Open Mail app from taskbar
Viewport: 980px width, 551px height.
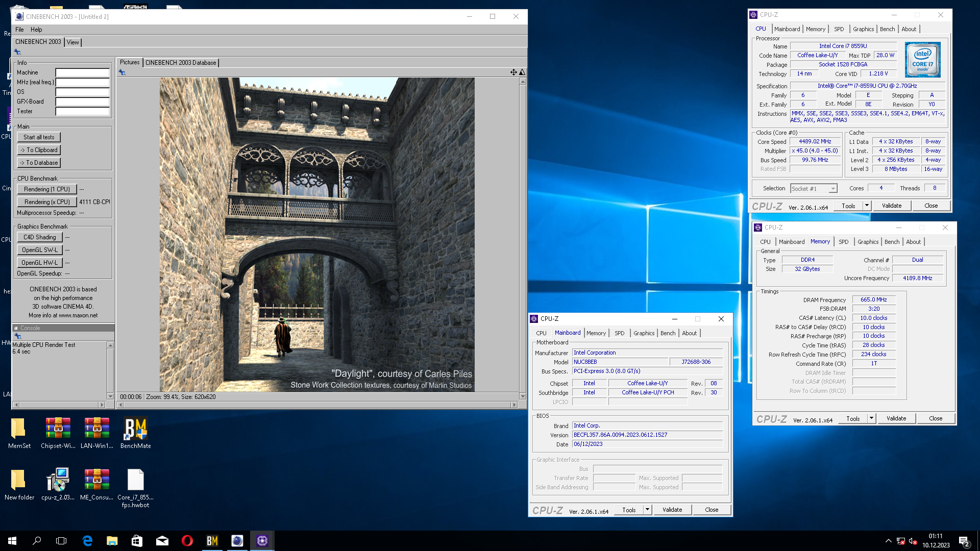coord(162,541)
